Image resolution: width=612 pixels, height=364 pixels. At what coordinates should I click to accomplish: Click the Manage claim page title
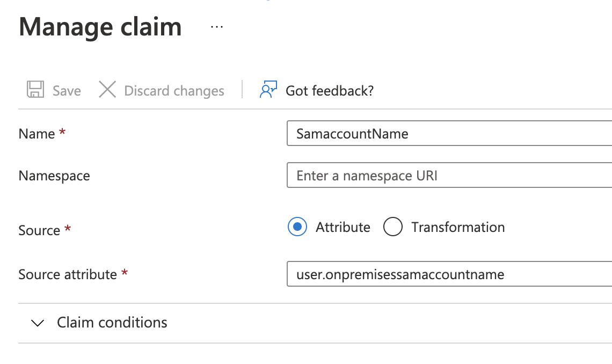click(100, 27)
